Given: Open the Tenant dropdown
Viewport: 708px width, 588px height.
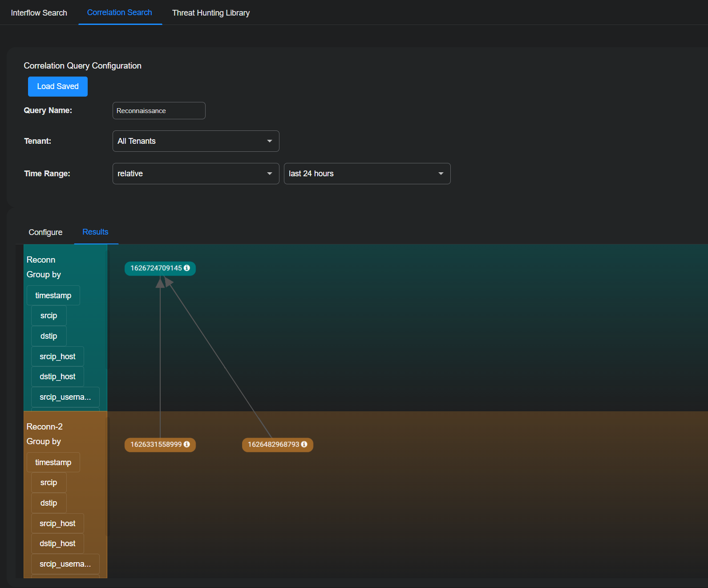Looking at the screenshot, I should tap(195, 141).
